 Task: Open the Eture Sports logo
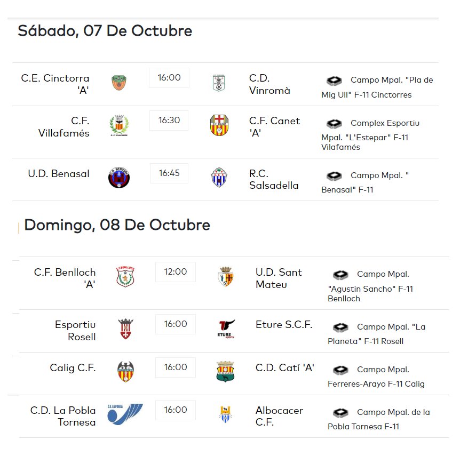[x=226, y=329]
